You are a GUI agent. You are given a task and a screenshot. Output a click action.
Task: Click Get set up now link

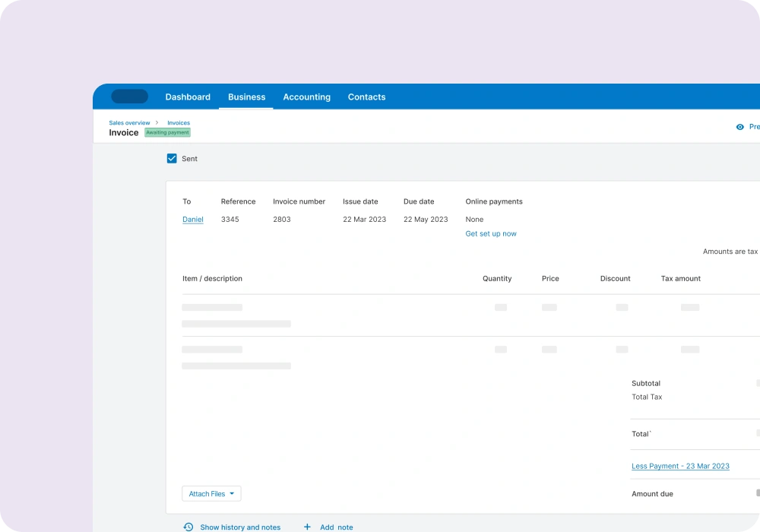490,233
